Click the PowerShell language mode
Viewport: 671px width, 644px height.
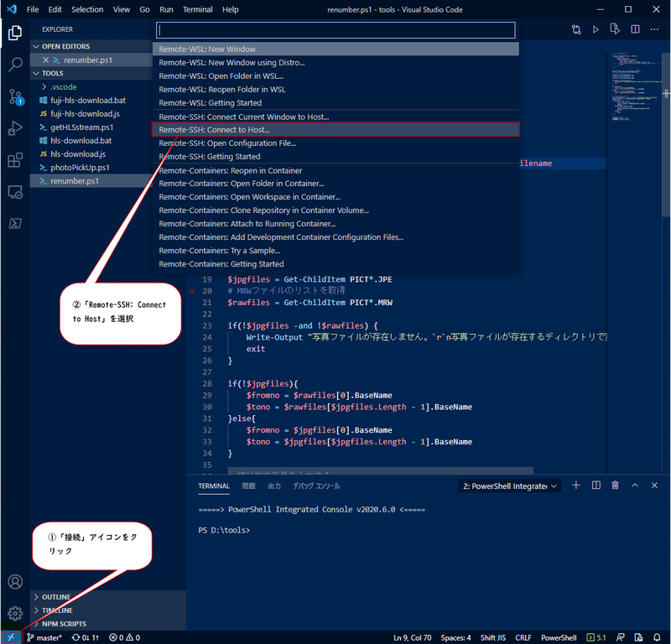point(559,637)
